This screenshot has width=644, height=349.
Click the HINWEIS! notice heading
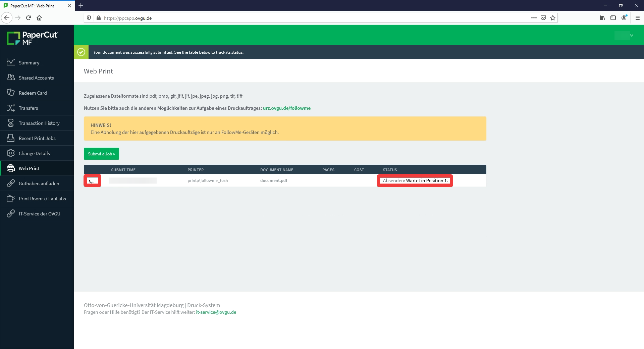click(101, 125)
